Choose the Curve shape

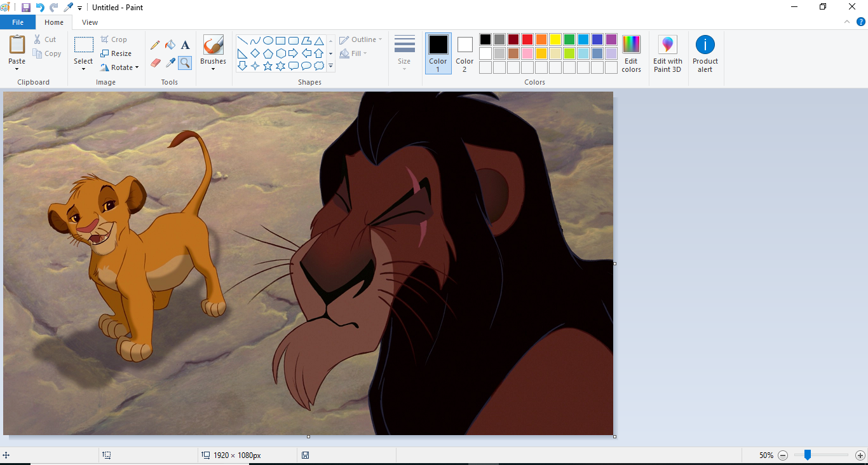point(255,41)
